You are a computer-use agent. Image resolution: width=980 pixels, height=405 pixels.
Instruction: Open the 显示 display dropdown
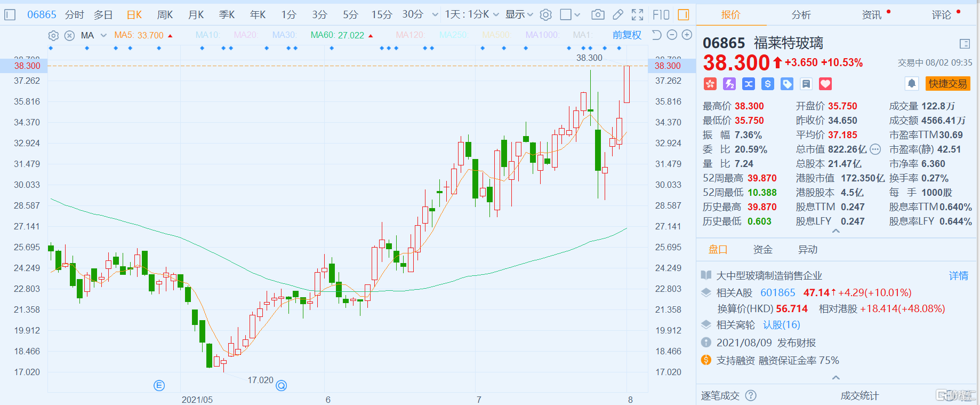519,14
